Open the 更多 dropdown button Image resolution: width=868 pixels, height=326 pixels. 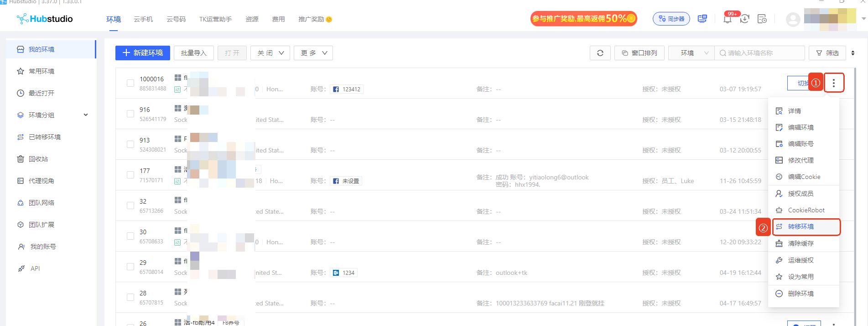tap(313, 53)
